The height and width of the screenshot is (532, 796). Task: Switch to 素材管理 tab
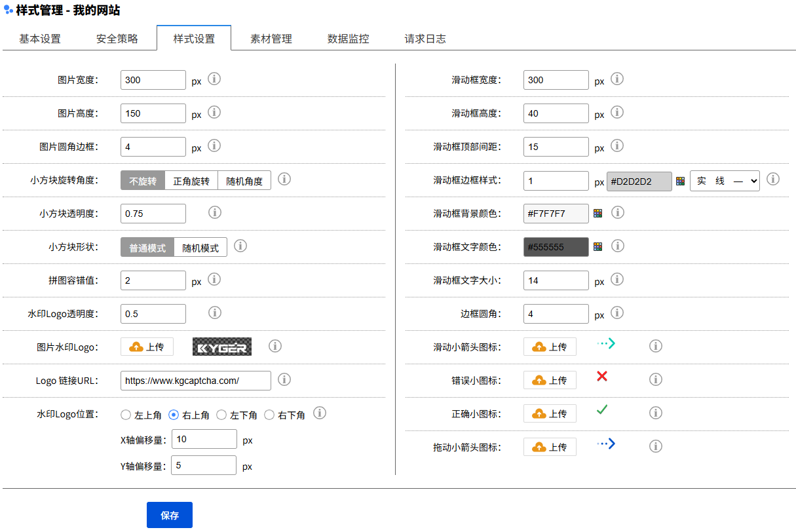click(x=271, y=39)
